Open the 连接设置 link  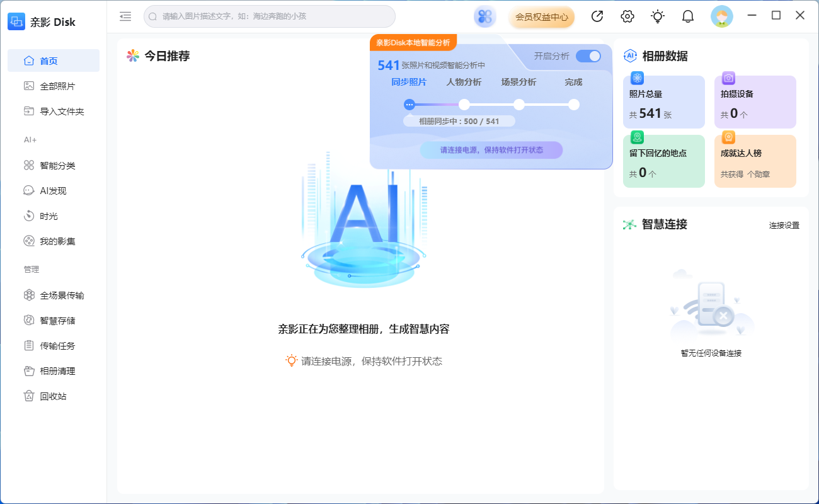tap(784, 225)
